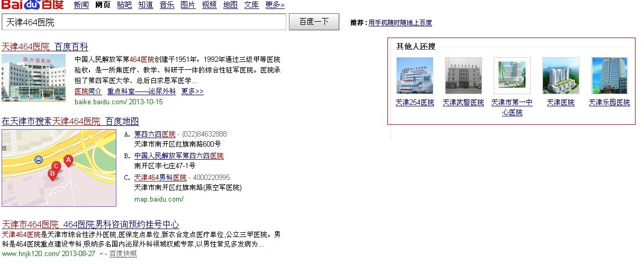Click the bus stop icon on map
Viewport: 644px width, 264px height.
(x=39, y=159)
